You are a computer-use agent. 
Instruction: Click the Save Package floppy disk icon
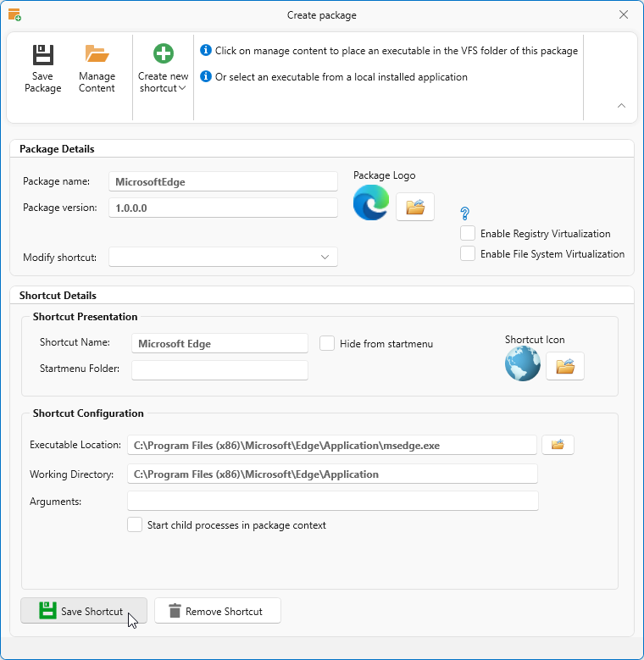pos(42,55)
